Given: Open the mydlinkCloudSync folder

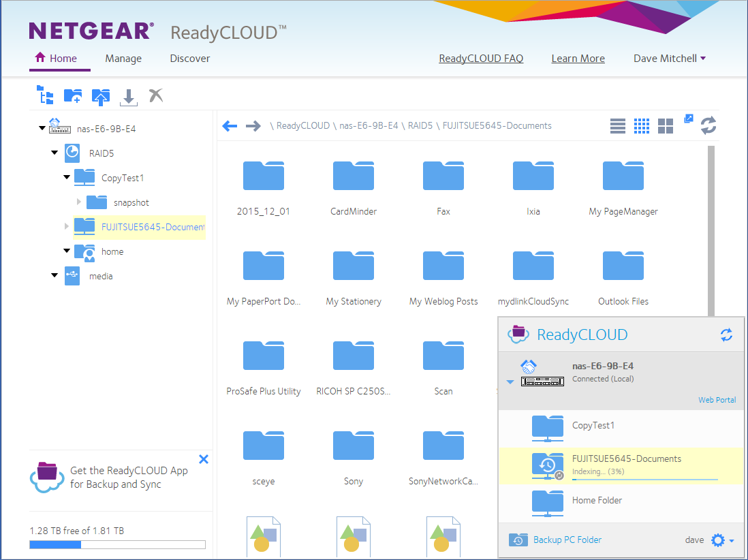Looking at the screenshot, I should pyautogui.click(x=533, y=279).
